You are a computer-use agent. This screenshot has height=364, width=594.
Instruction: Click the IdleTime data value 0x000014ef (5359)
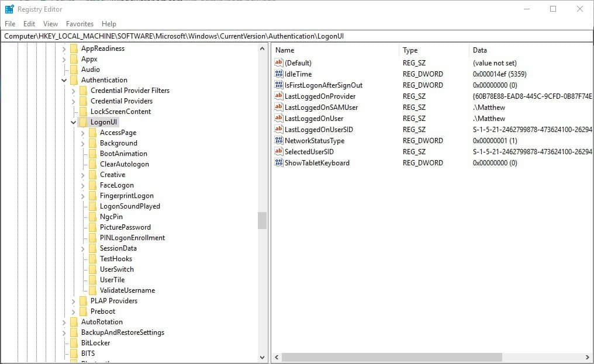click(x=500, y=74)
